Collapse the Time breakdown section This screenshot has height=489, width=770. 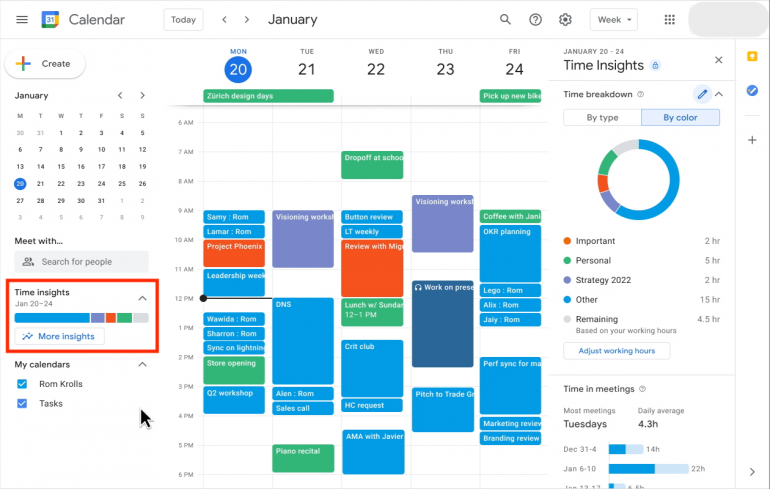(719, 94)
